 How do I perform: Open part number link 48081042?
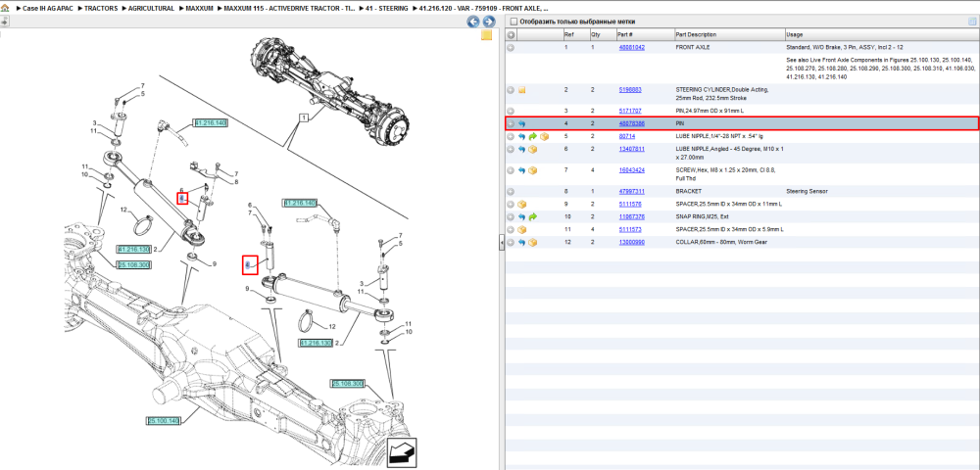pos(631,47)
